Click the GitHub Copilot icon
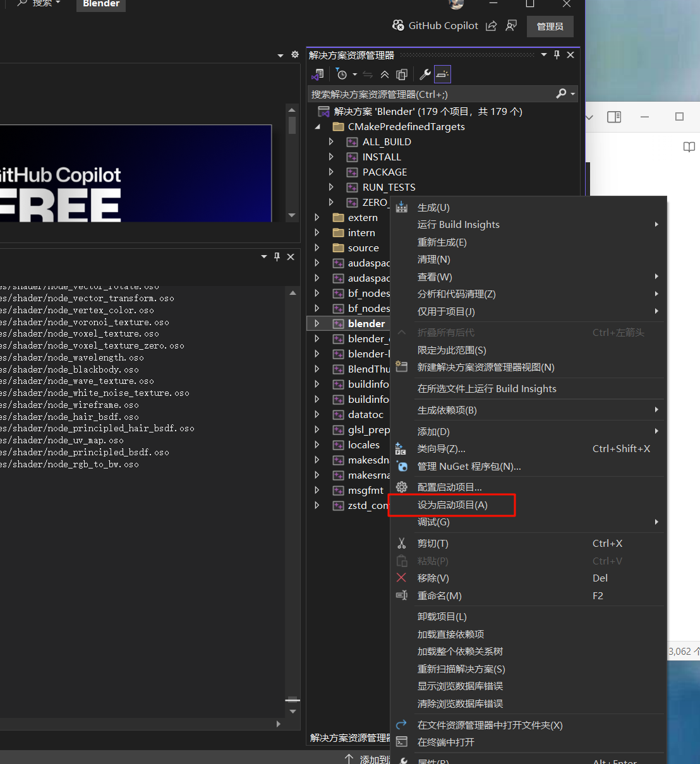700x764 pixels. click(398, 25)
